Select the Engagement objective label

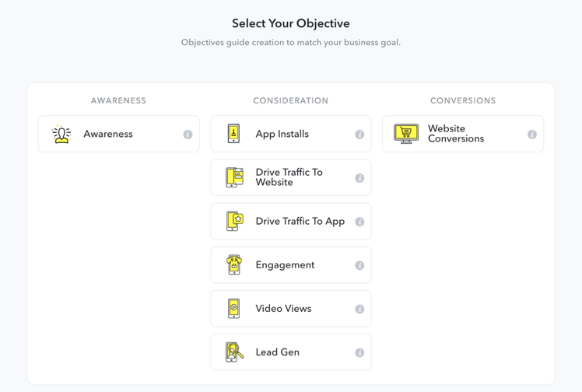tap(285, 264)
